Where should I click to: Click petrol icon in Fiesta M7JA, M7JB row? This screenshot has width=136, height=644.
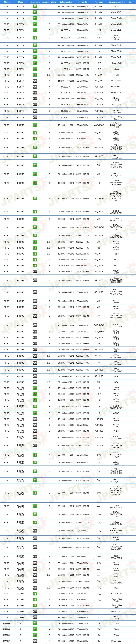point(35,24)
